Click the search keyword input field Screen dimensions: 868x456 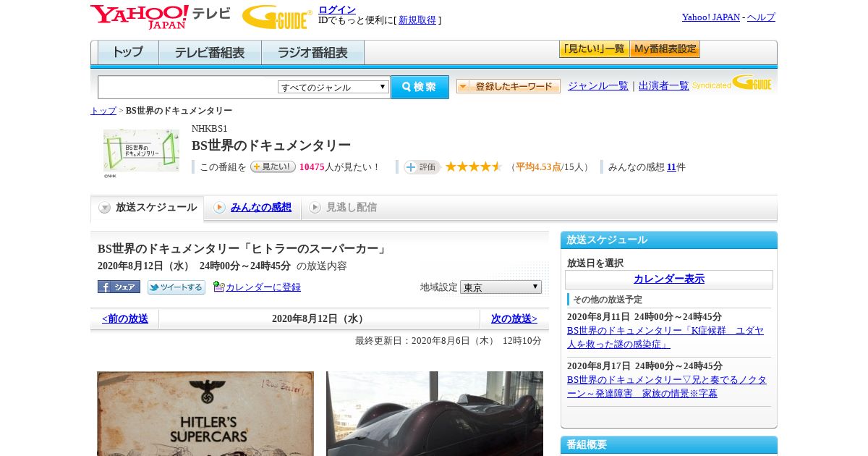187,87
